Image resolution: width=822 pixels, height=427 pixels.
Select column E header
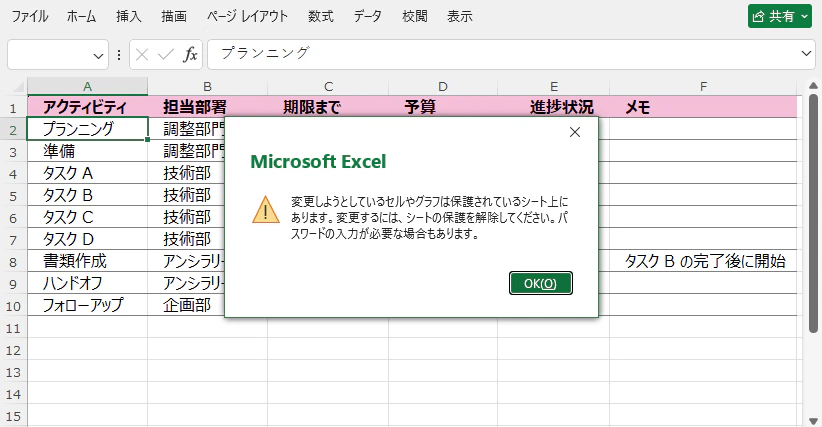pyautogui.click(x=554, y=86)
